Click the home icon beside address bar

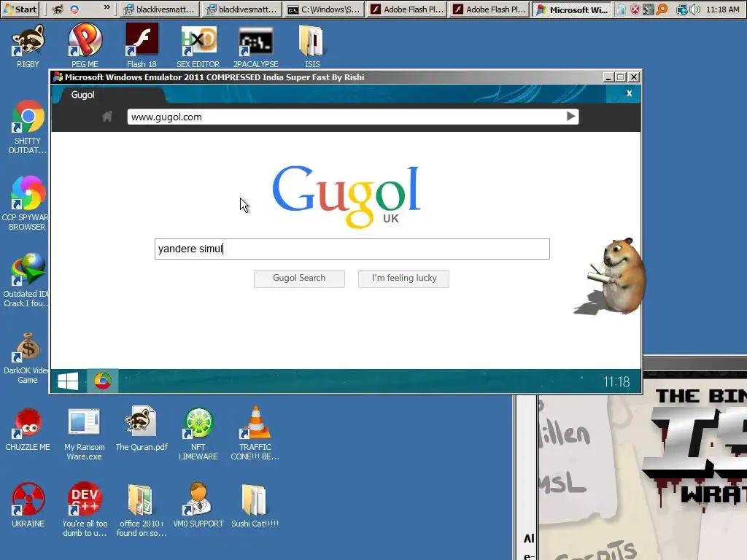click(107, 117)
